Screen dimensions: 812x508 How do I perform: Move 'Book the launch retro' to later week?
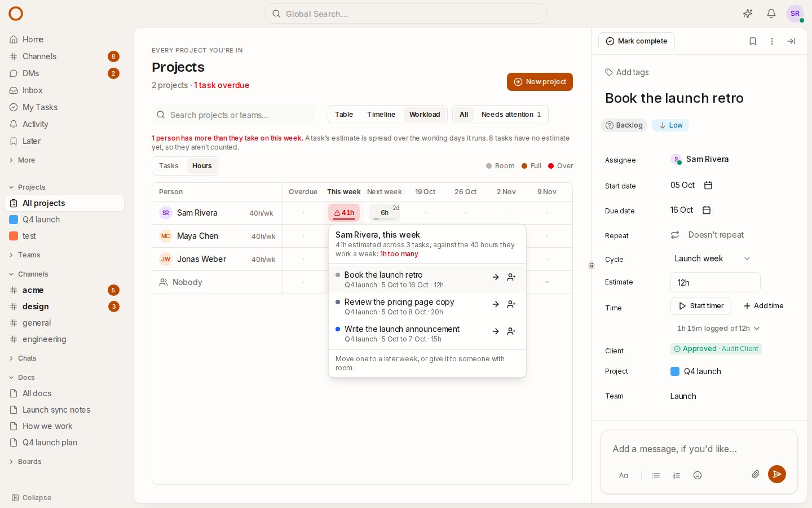[496, 277]
